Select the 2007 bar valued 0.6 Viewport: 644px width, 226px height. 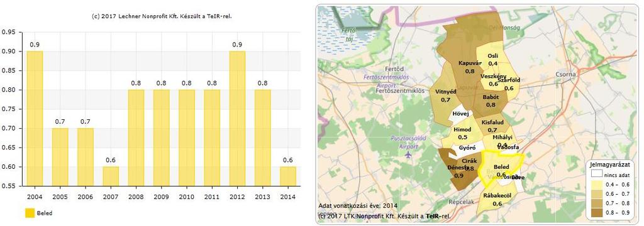coord(111,176)
